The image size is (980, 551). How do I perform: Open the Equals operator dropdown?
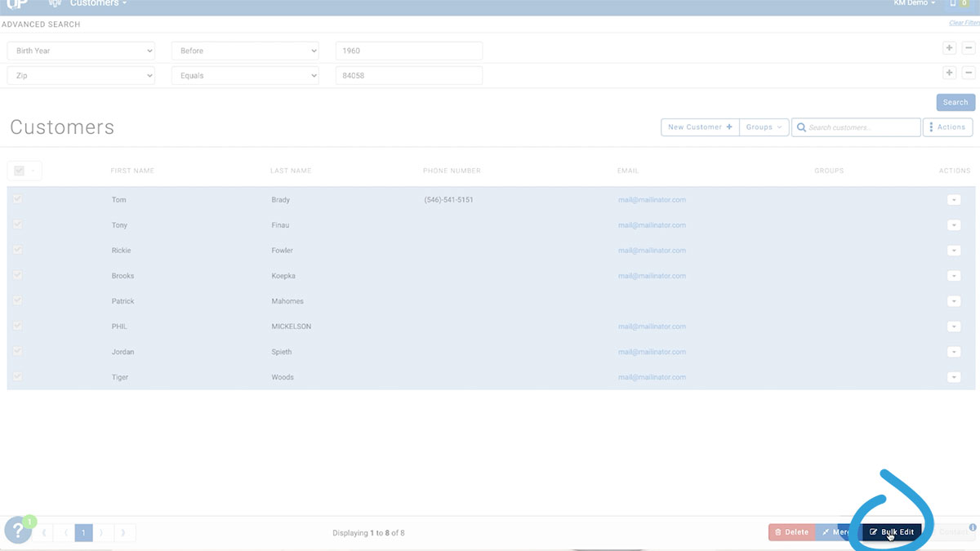(x=245, y=75)
